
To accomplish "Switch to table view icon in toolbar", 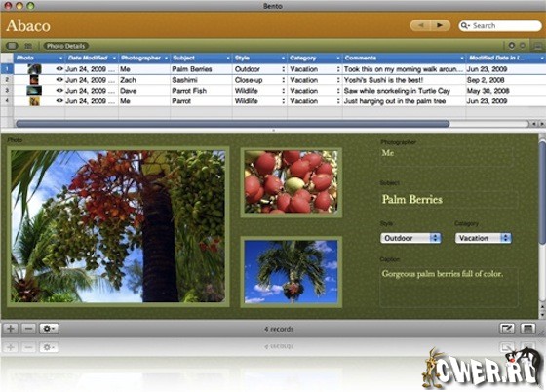I will tap(28, 46).
